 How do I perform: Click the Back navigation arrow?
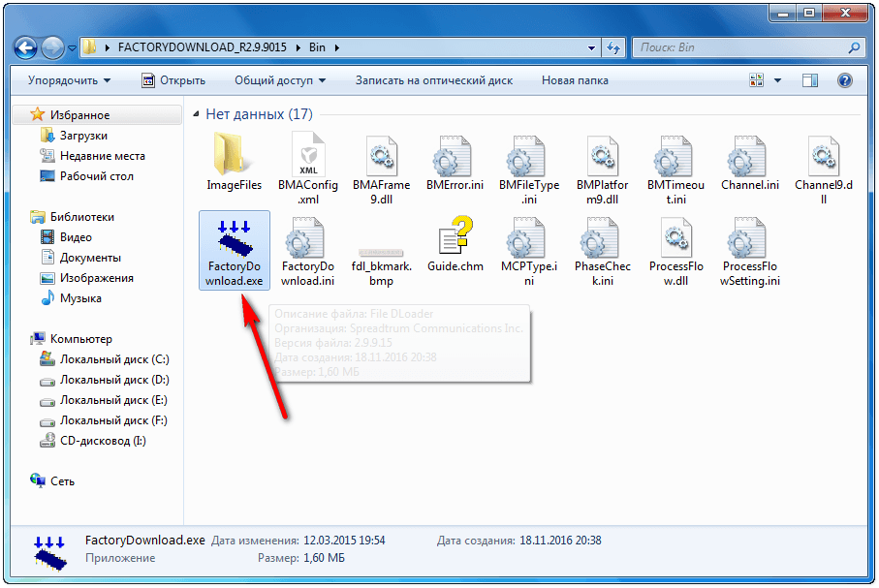point(26,46)
